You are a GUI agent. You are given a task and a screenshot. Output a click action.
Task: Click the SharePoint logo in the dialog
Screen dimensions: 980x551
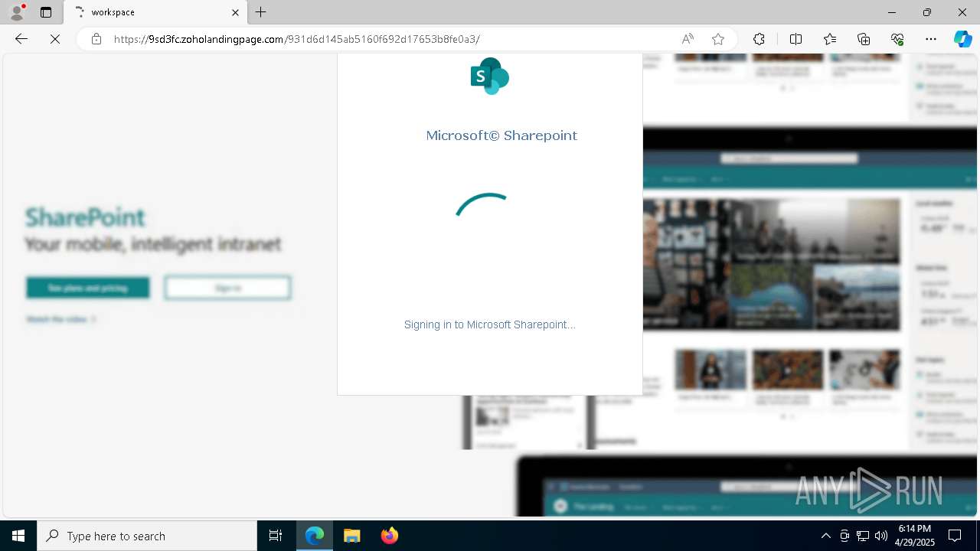(490, 76)
